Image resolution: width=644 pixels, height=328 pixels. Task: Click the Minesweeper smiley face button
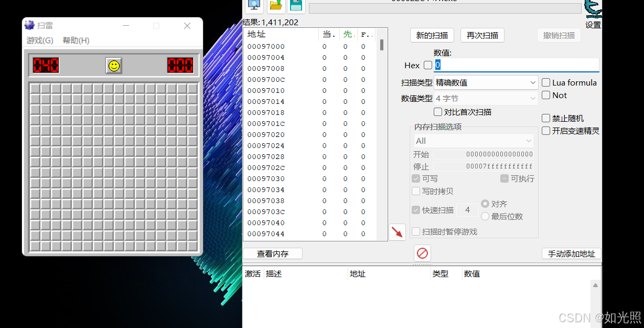114,66
